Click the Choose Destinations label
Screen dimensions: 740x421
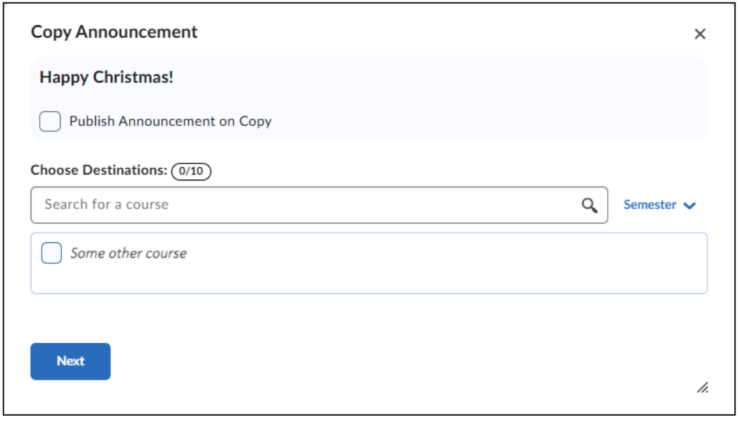coord(99,170)
